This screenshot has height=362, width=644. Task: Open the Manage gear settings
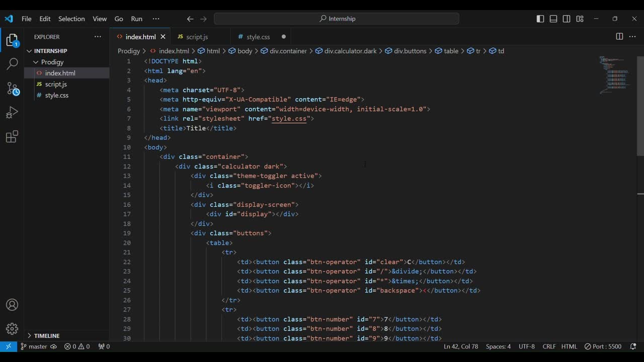12,329
